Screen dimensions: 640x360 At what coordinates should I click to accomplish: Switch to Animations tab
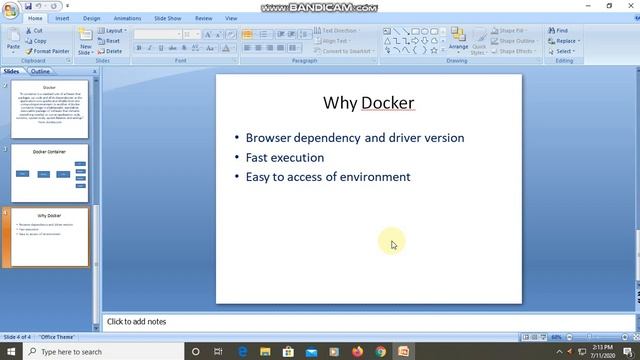tap(127, 18)
